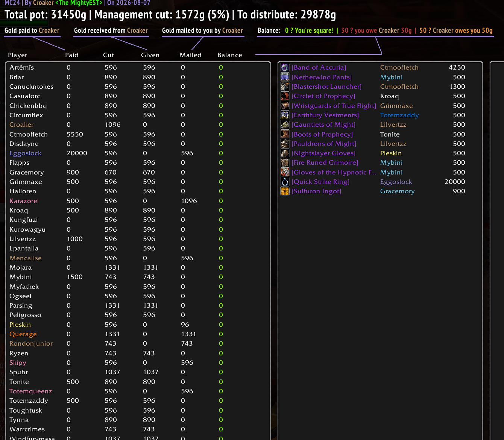Click buyer Tonite next to Boots of Prophecy
Viewport: 504px width, 440px height.
390,134
